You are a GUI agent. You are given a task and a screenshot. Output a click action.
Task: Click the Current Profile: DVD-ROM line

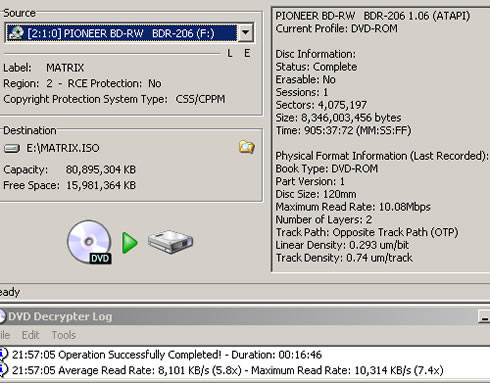coord(336,29)
